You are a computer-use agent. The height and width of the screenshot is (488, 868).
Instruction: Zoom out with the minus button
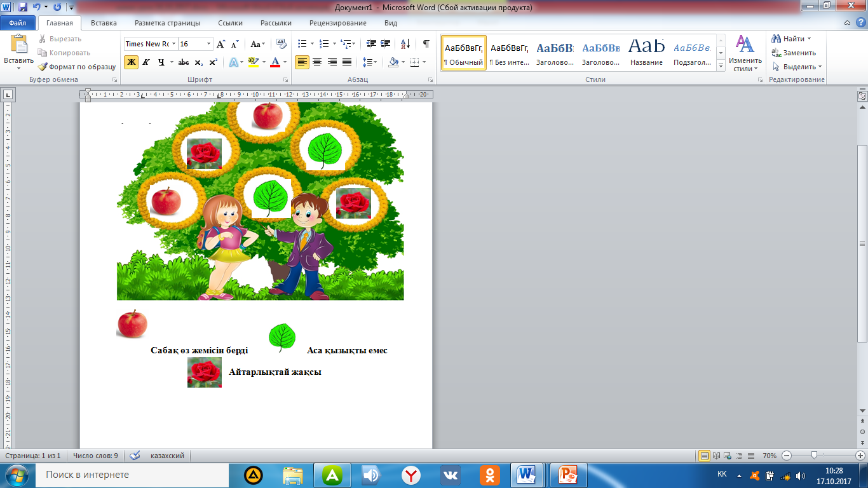pyautogui.click(x=787, y=456)
